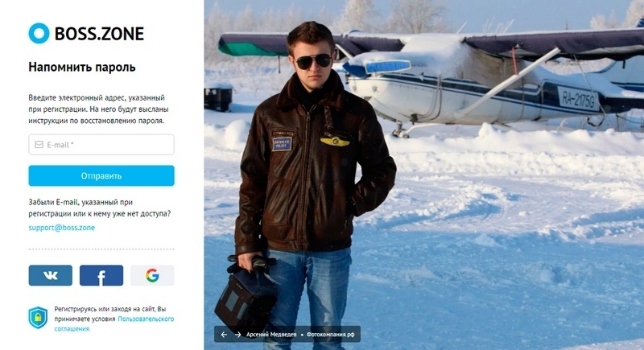Screen dimensions: 644x350
Task: Show previous background photo with left arrow
Action: pos(224,335)
